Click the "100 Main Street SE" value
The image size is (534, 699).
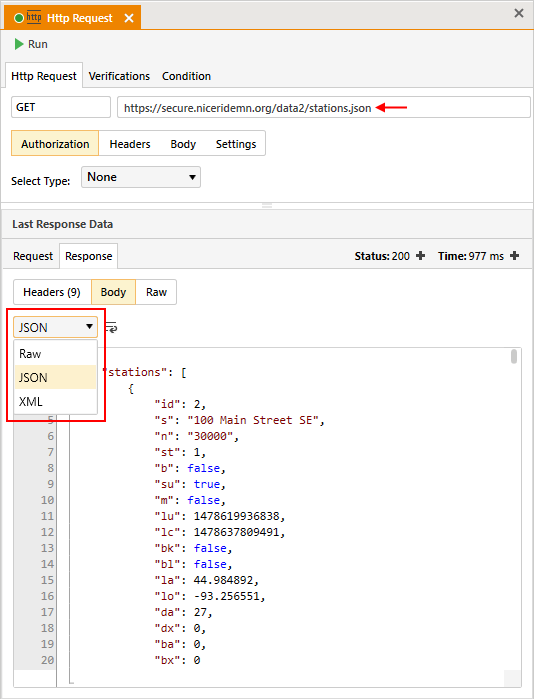pyautogui.click(x=253, y=420)
